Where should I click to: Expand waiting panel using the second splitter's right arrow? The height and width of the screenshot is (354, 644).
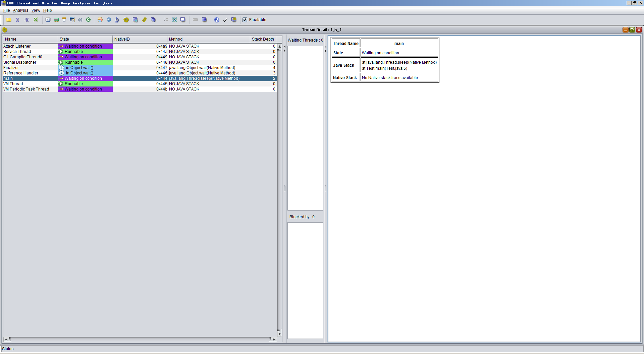tap(326, 51)
